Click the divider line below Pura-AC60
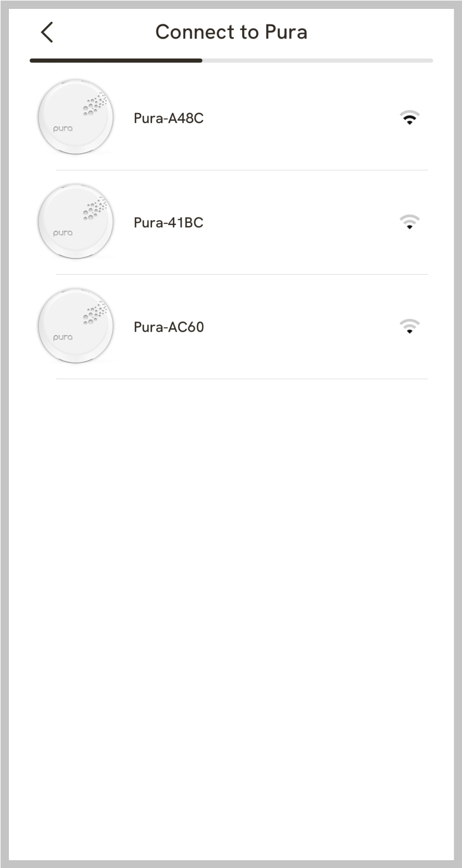The height and width of the screenshot is (868, 462). click(242, 379)
